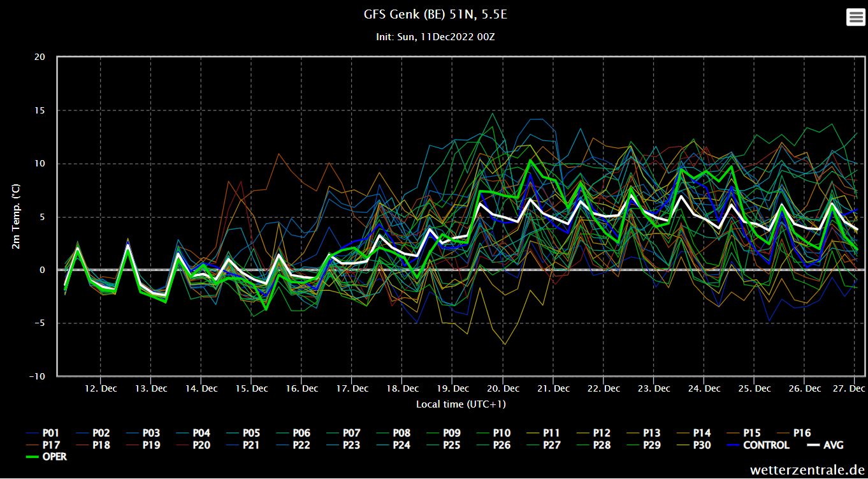Hide the P12 ensemble member line
The height and width of the screenshot is (479, 868).
pos(594,434)
